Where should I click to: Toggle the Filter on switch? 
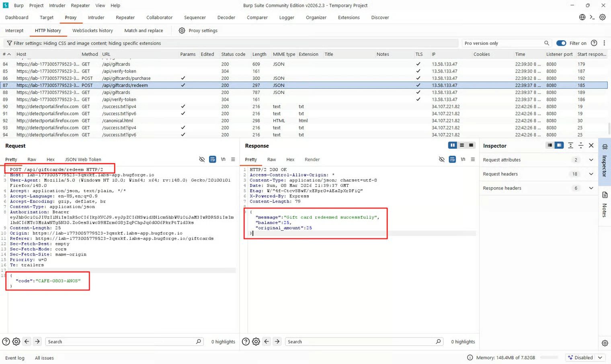click(x=561, y=43)
